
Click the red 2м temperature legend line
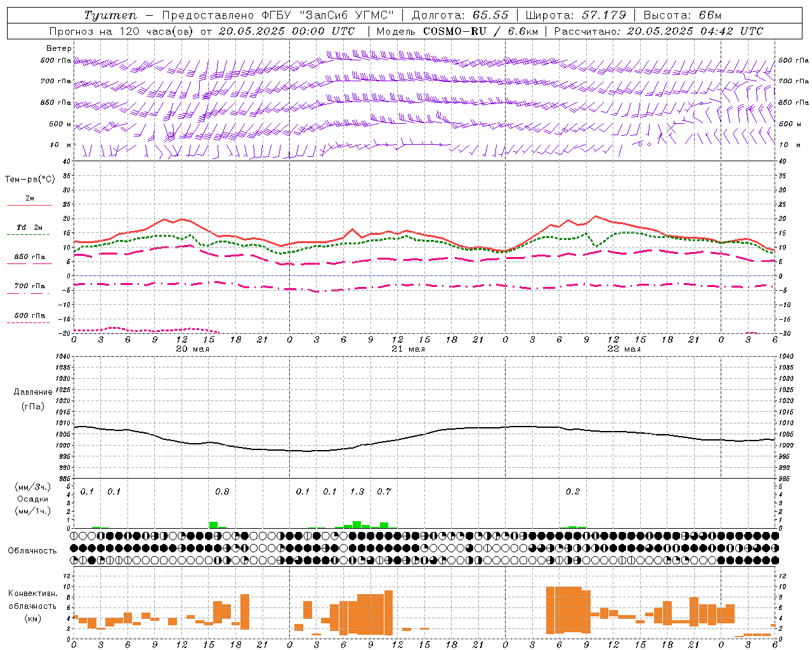[29, 205]
